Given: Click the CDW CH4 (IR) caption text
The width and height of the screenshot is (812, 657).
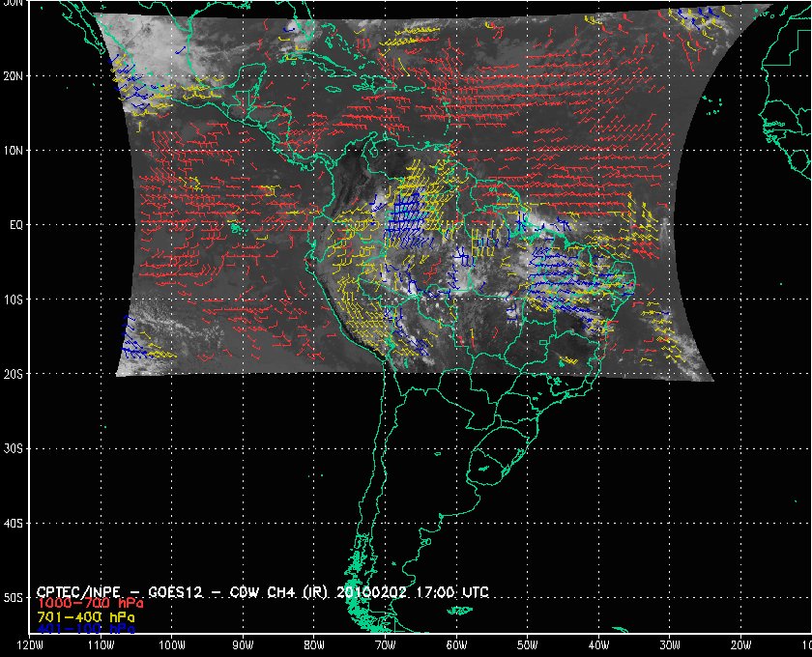Looking at the screenshot, I should pos(279,592).
